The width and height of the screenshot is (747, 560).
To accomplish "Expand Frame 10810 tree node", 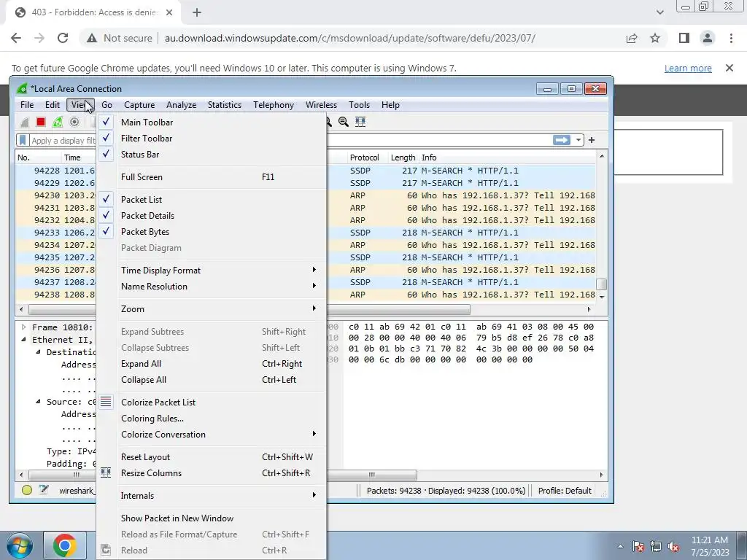I will tap(23, 327).
